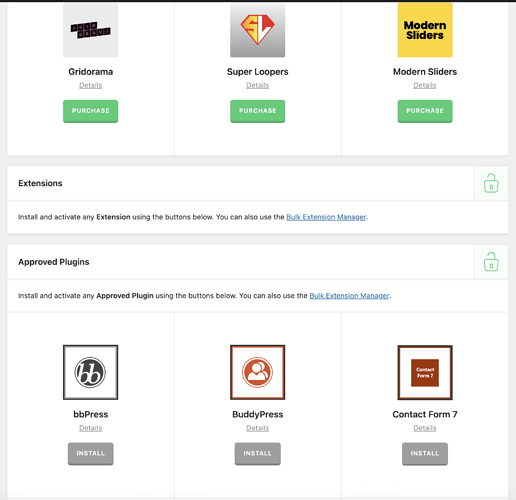Viewport: 516px width, 500px height.
Task: Install the BuddyPress plugin
Action: tap(257, 454)
